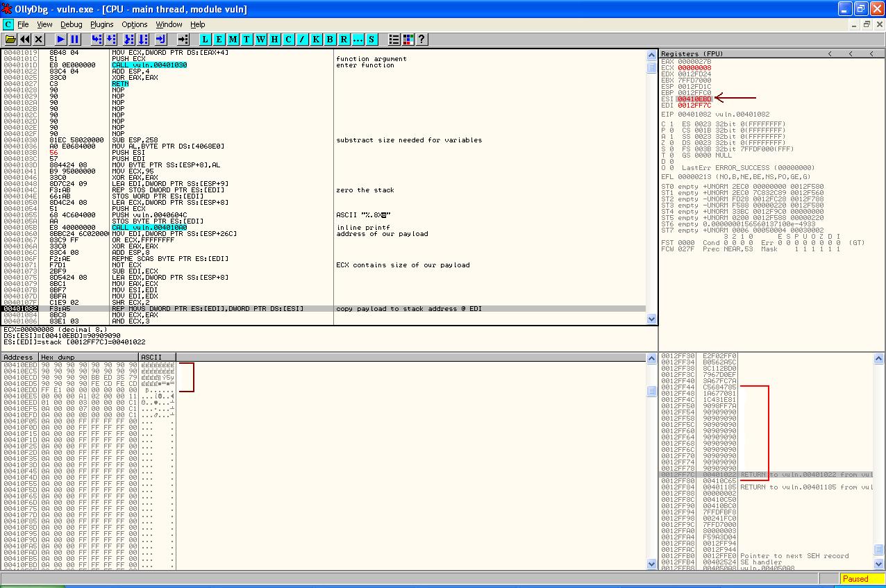Open the Log window with L button
Image resolution: width=886 pixels, height=588 pixels.
point(206,40)
